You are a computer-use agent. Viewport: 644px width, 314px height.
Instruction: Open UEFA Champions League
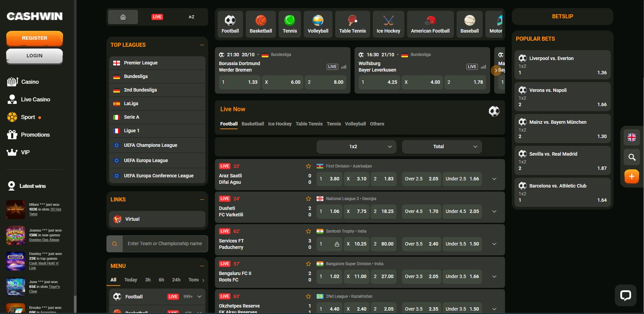point(157,145)
